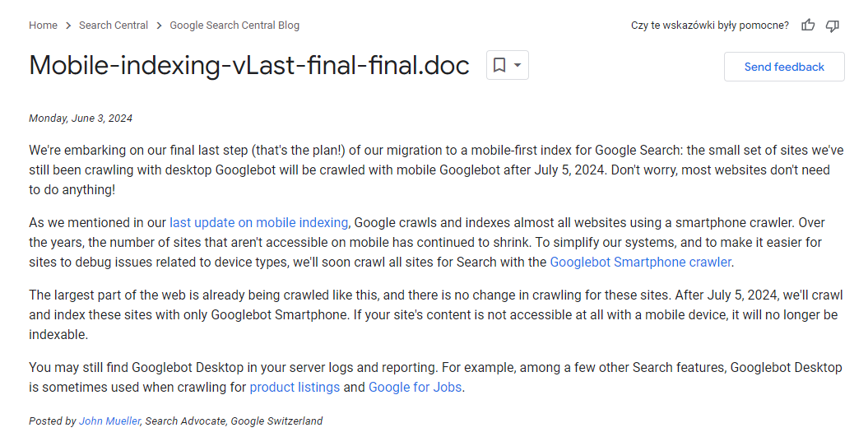Click the Search Advocate, Google Switzerland byline text
The width and height of the screenshot is (868, 437).
coord(234,421)
